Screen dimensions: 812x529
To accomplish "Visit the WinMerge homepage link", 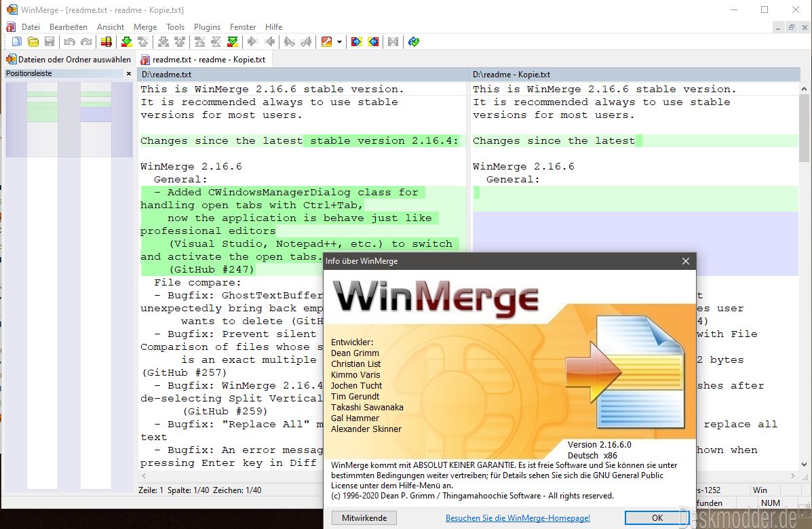I will [518, 517].
